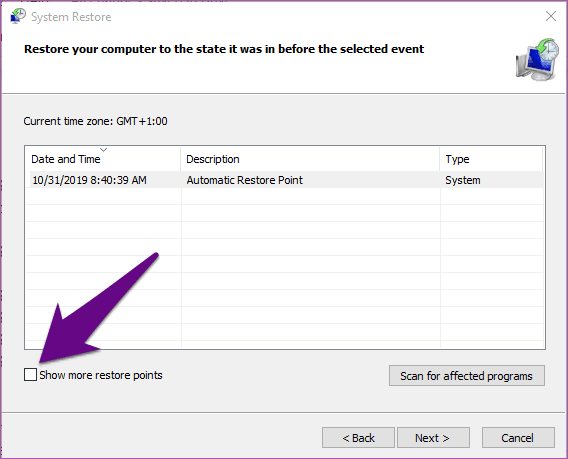The image size is (568, 459).
Task: Cancel the System Restore wizard
Action: (518, 438)
